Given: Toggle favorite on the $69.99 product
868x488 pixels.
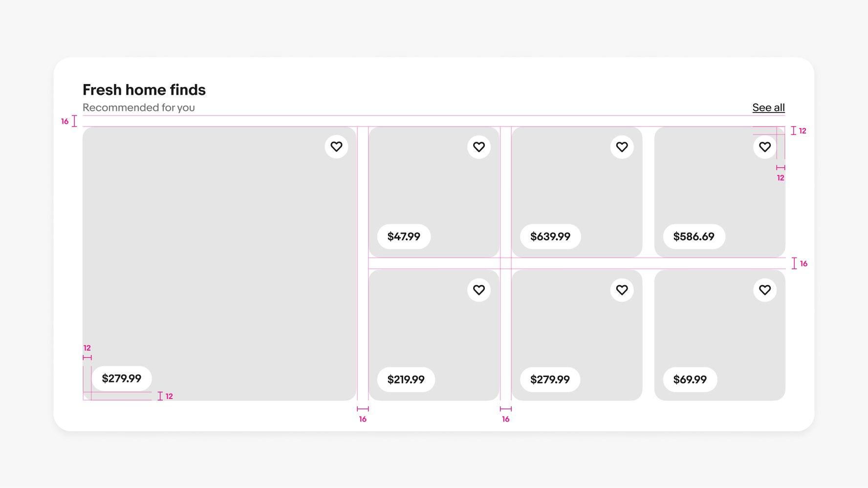Looking at the screenshot, I should point(765,290).
